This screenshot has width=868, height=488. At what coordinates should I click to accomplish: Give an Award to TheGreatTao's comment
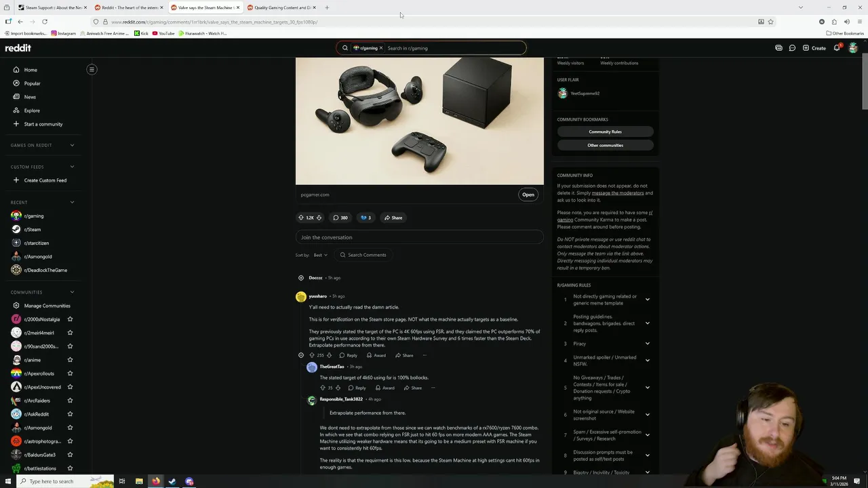[x=384, y=388]
